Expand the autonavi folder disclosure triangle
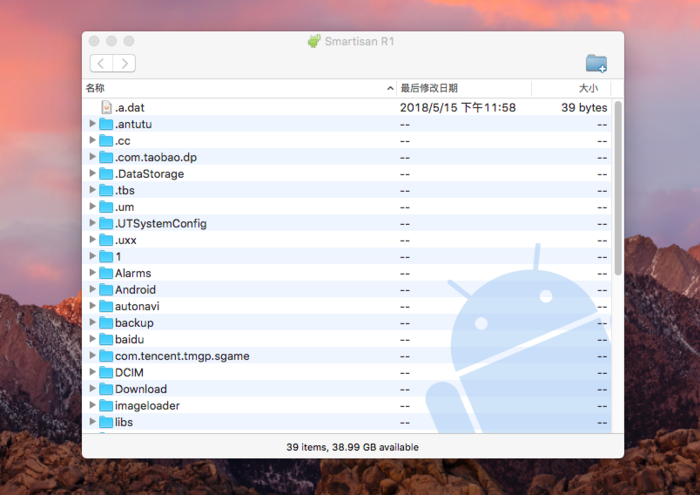This screenshot has height=495, width=700. click(92, 305)
